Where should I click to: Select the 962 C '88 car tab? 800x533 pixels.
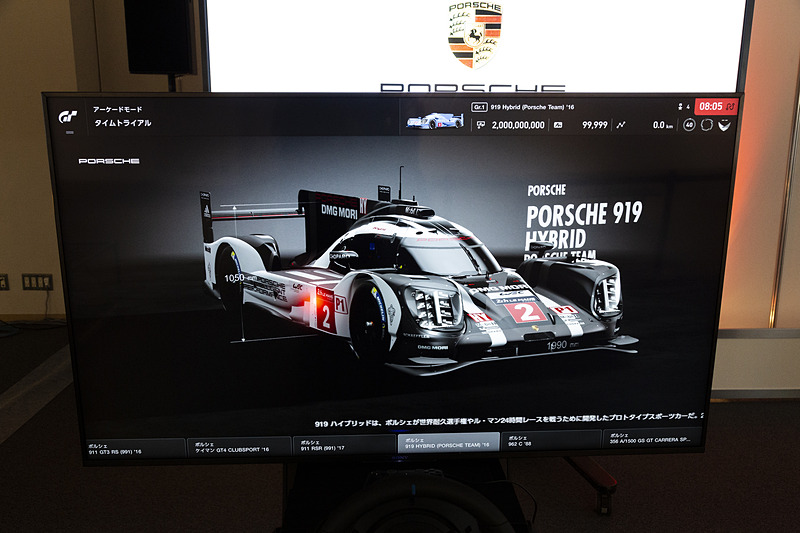click(551, 440)
